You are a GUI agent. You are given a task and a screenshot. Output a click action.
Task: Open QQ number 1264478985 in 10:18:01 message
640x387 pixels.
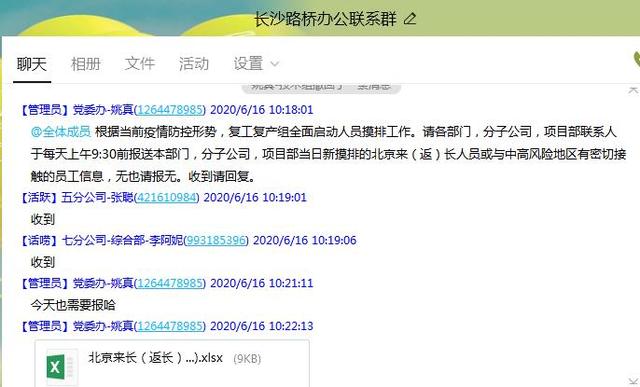coord(170,110)
